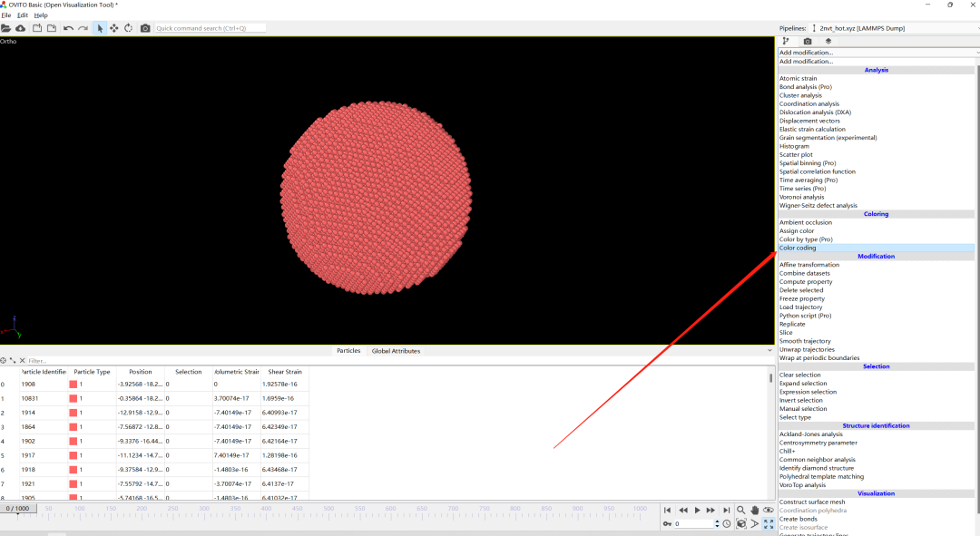Open the Help menu

tap(41, 15)
